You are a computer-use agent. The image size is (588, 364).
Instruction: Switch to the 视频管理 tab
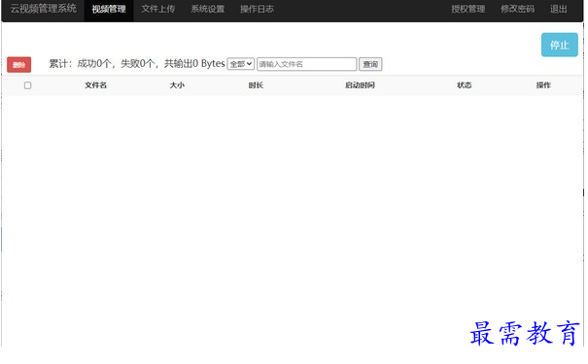point(109,10)
